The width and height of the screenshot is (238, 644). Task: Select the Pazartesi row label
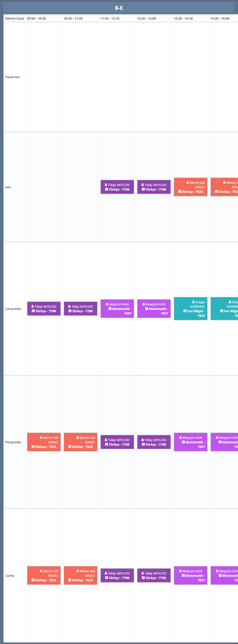(x=12, y=77)
